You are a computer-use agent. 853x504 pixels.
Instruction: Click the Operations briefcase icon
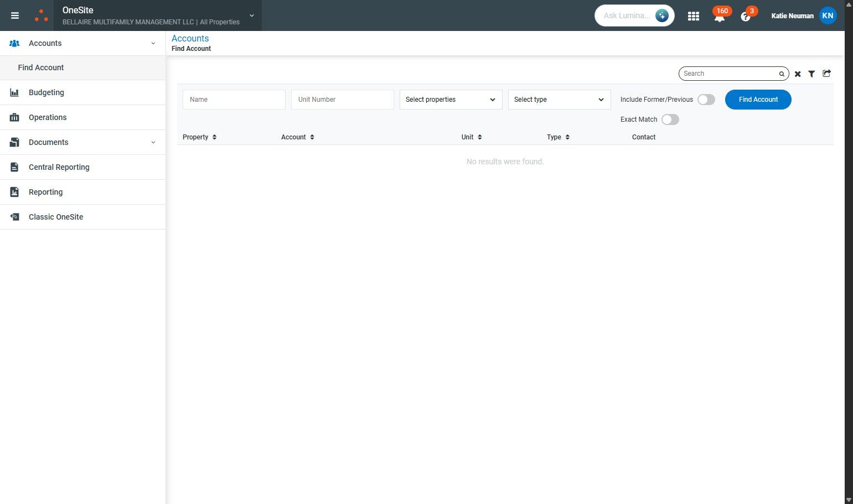15,117
